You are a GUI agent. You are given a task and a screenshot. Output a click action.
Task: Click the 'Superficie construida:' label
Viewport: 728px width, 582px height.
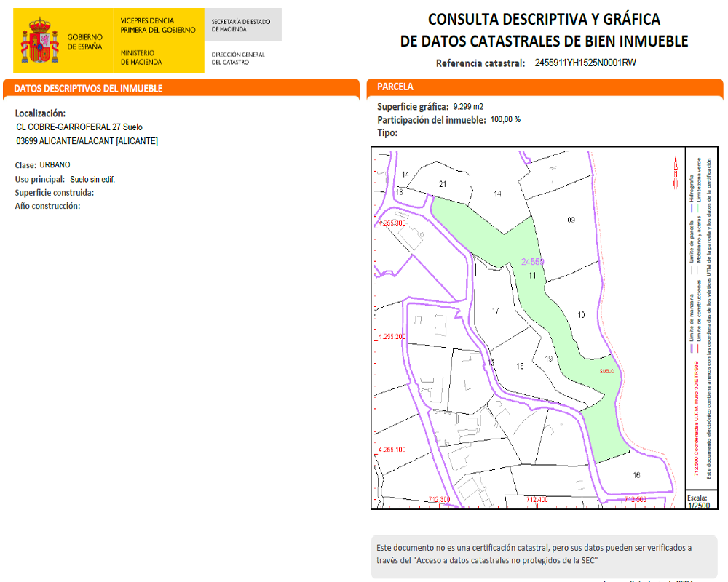tap(55, 193)
